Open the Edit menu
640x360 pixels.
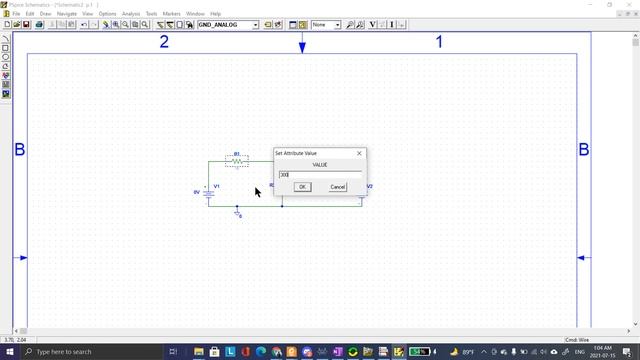(x=30, y=14)
